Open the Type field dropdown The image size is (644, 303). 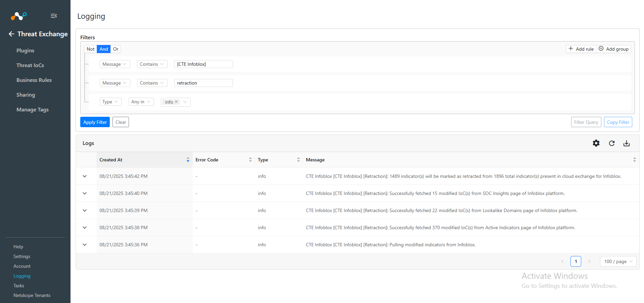coord(111,102)
